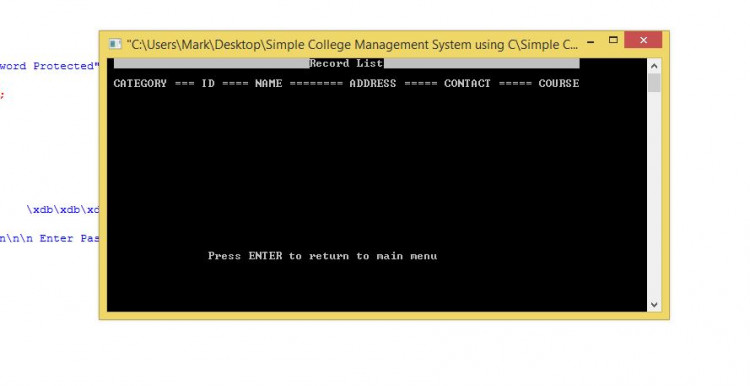This screenshot has width=750, height=386.
Task: Select the CONTACT column header text
Action: pos(467,83)
